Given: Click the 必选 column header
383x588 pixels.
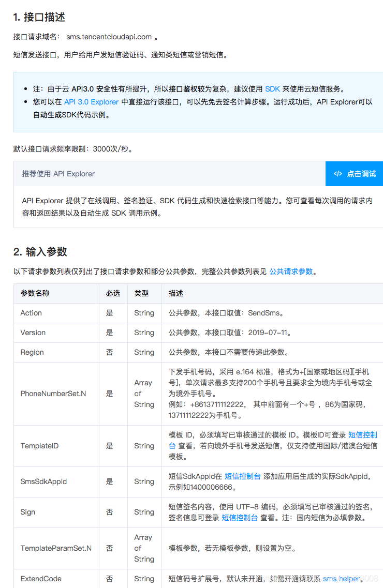Looking at the screenshot, I should 113,293.
